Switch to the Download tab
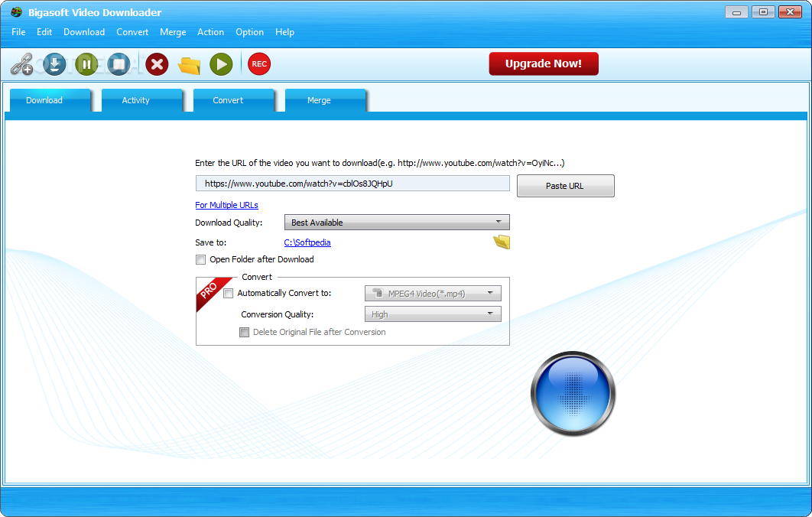This screenshot has width=812, height=517. pos(50,100)
